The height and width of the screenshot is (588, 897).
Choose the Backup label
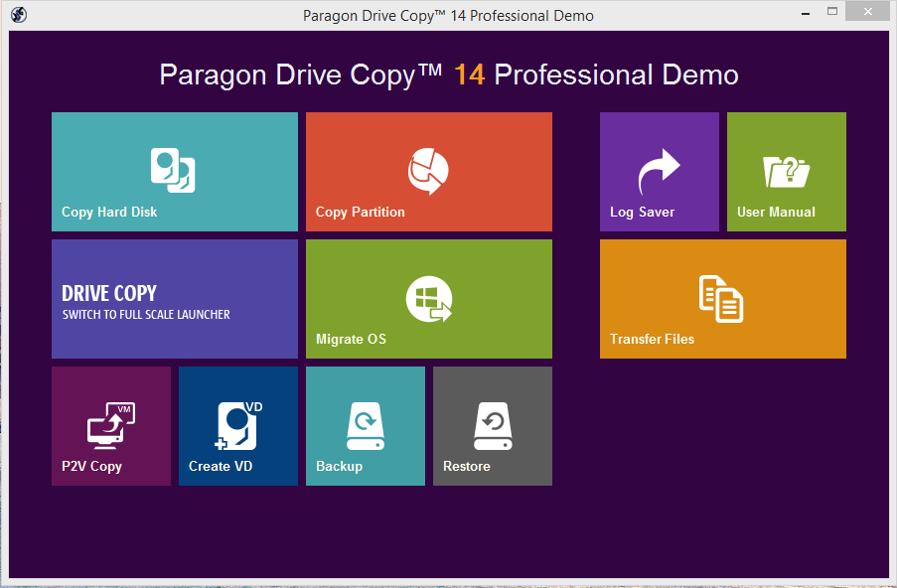[x=339, y=466]
